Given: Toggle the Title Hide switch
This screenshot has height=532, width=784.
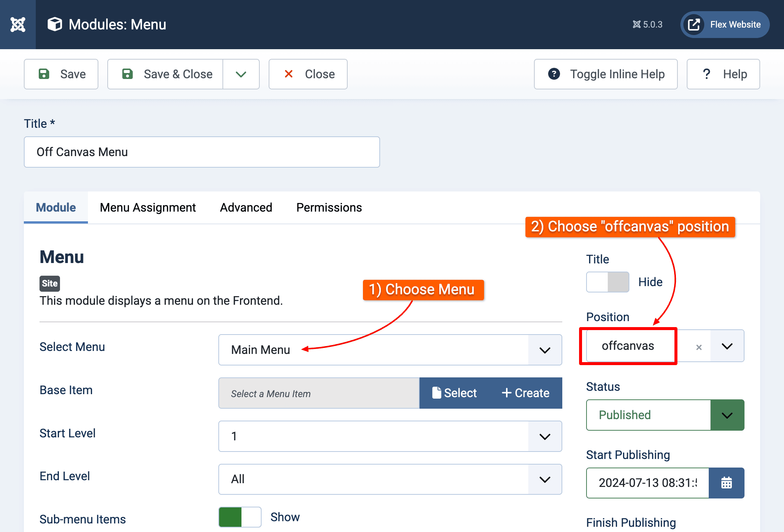Looking at the screenshot, I should click(608, 282).
